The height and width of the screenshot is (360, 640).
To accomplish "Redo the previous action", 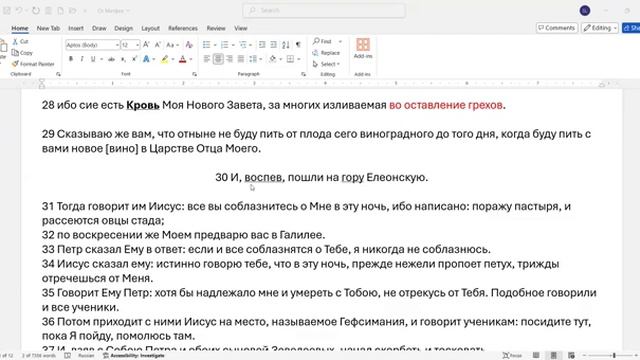I will coord(36,11).
